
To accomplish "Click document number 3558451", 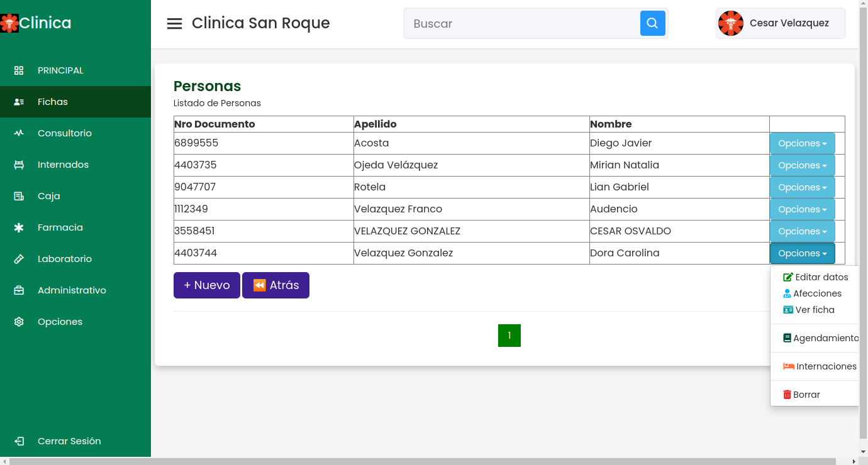I will pos(194,231).
